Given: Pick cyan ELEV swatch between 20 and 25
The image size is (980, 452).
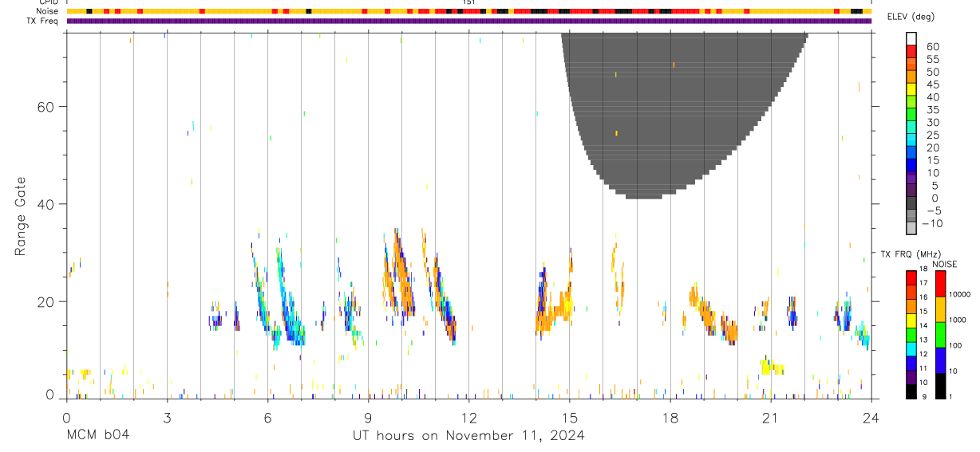Looking at the screenshot, I should 911,141.
